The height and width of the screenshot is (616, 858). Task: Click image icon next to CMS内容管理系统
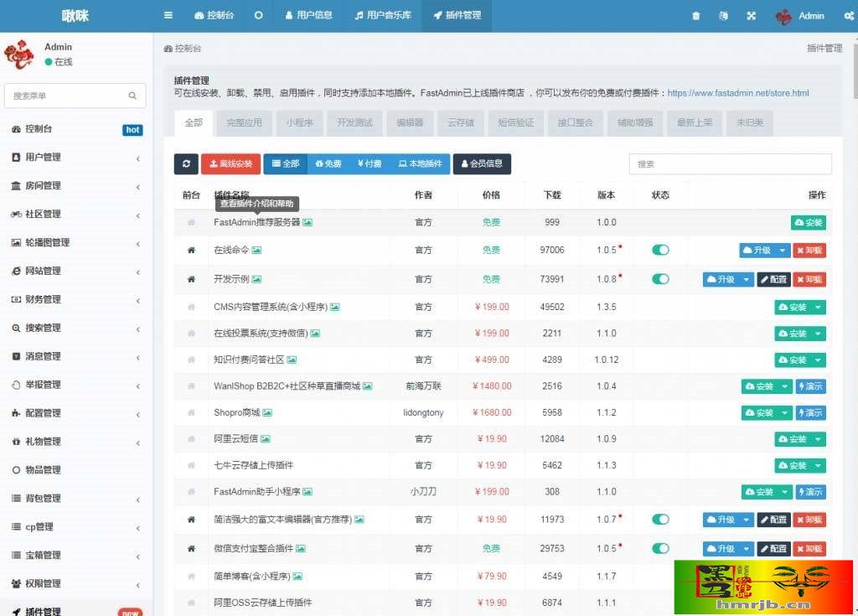click(335, 308)
